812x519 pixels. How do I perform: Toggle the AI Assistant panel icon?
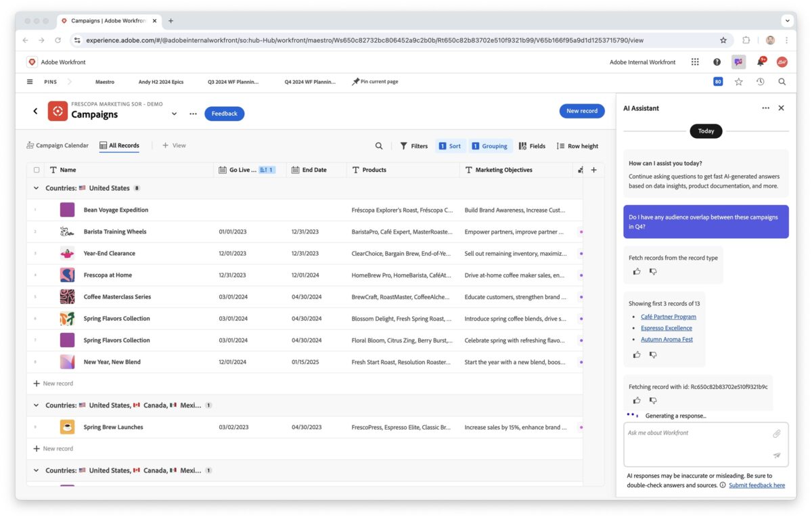(738, 62)
